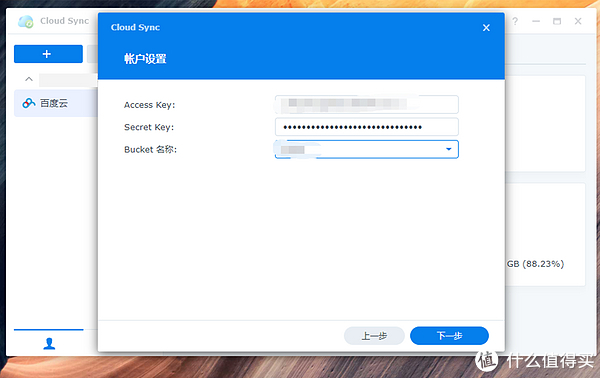
Task: Click the Access Key label
Action: 150,105
